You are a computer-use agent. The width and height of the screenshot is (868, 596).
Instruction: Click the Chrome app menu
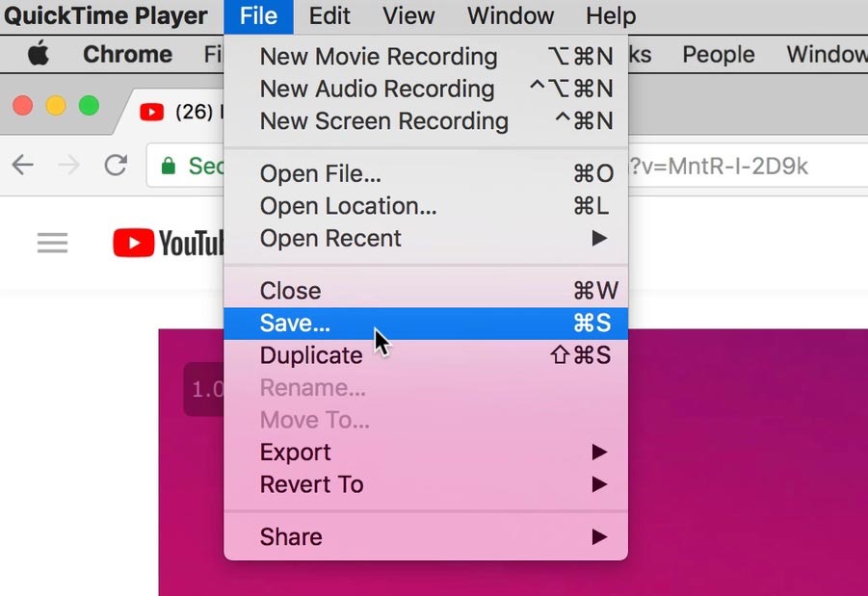pyautogui.click(x=127, y=54)
